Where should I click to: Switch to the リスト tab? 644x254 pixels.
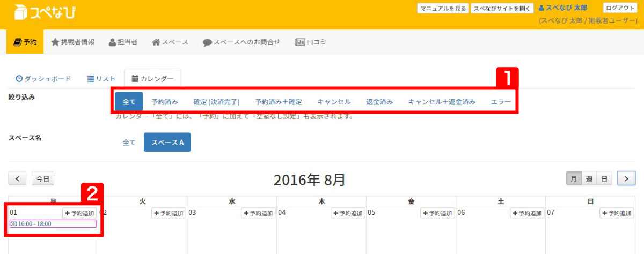pos(101,79)
